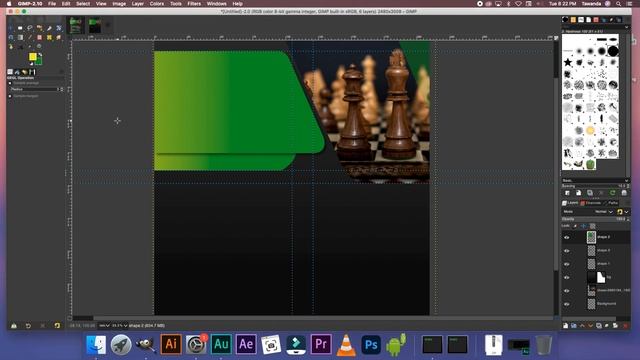
Task: Reset colors to default black and white
Action: (x=31, y=64)
